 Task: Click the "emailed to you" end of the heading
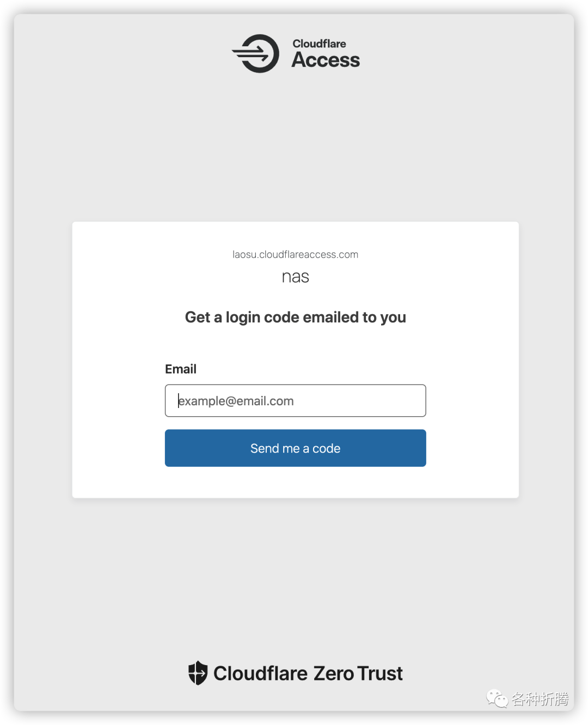click(x=354, y=318)
